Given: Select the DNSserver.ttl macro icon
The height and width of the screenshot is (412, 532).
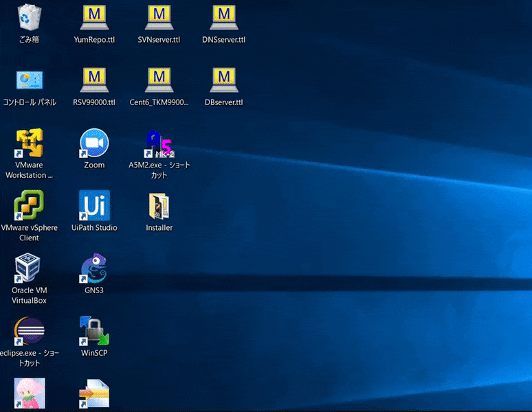Looking at the screenshot, I should click(224, 17).
